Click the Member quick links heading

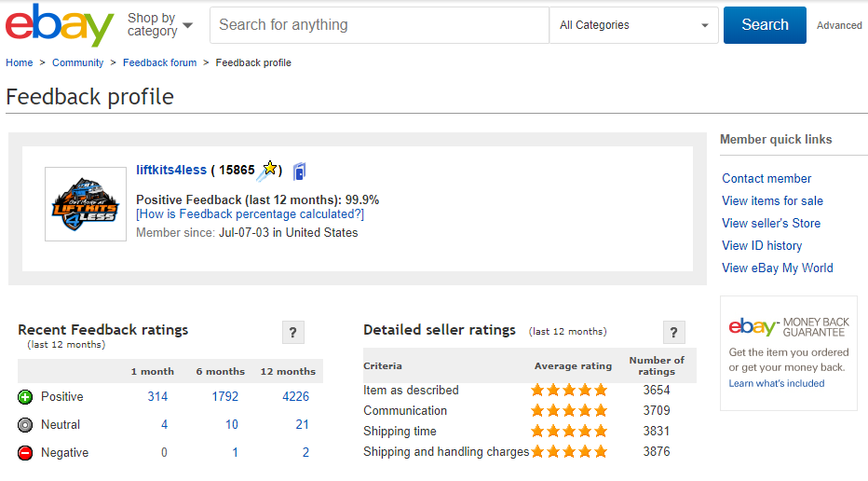776,140
